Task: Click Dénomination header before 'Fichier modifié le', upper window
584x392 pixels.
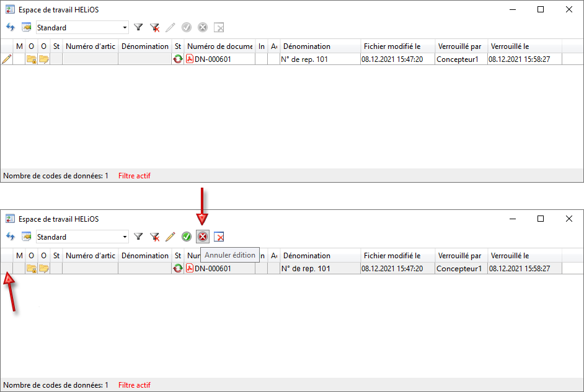Action: point(321,46)
